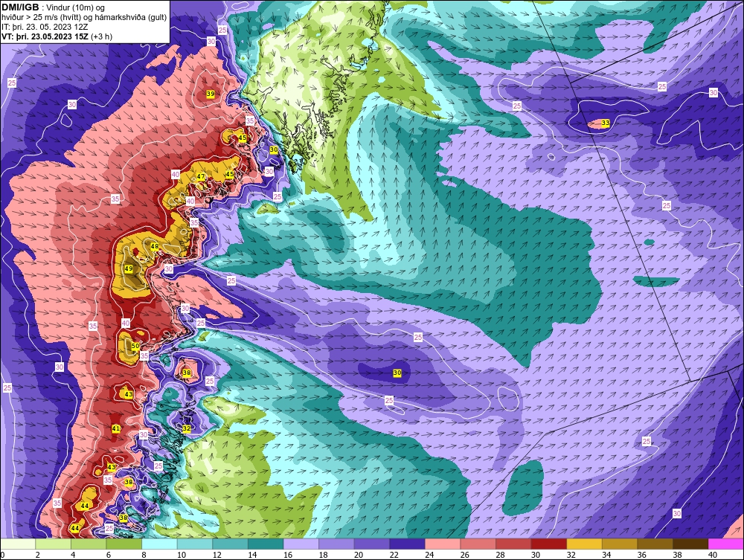This screenshot has height=560, width=744.
Task: Pick the 2–4 m/s pale green legend swatch
Action: [53, 544]
